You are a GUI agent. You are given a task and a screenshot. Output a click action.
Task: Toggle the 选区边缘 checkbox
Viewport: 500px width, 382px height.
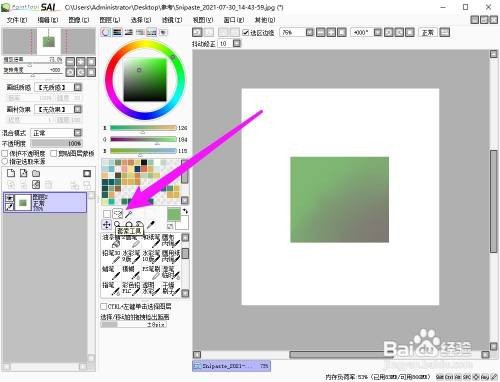click(246, 32)
